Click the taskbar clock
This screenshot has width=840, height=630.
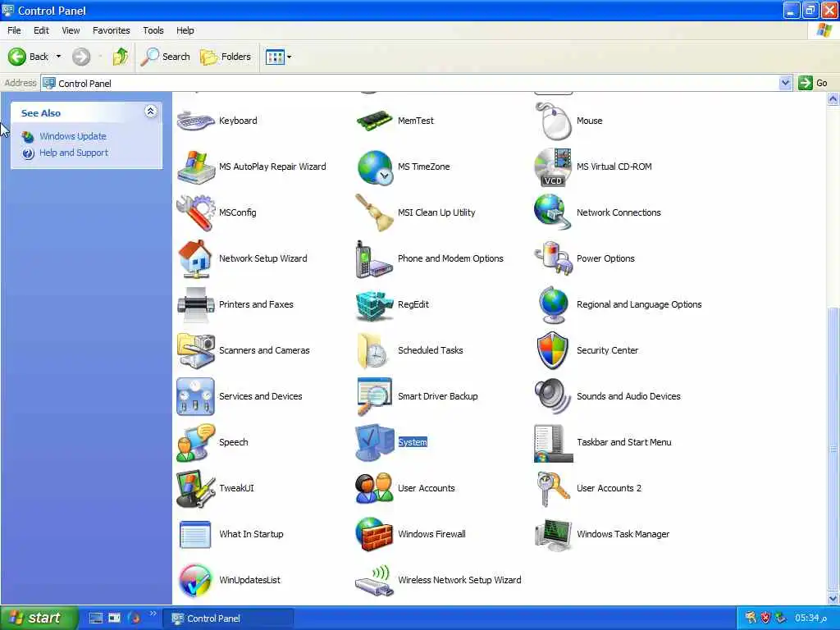click(x=811, y=619)
